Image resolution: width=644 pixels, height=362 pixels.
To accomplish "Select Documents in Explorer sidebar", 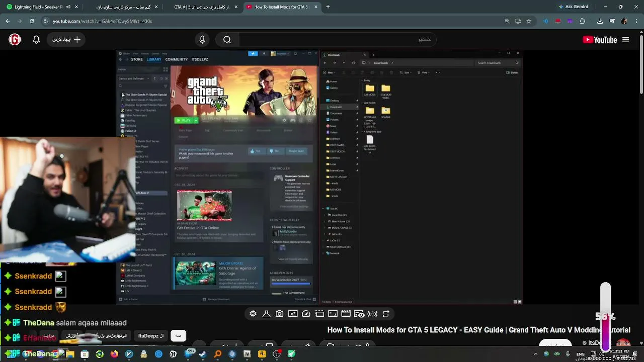I will (x=336, y=113).
